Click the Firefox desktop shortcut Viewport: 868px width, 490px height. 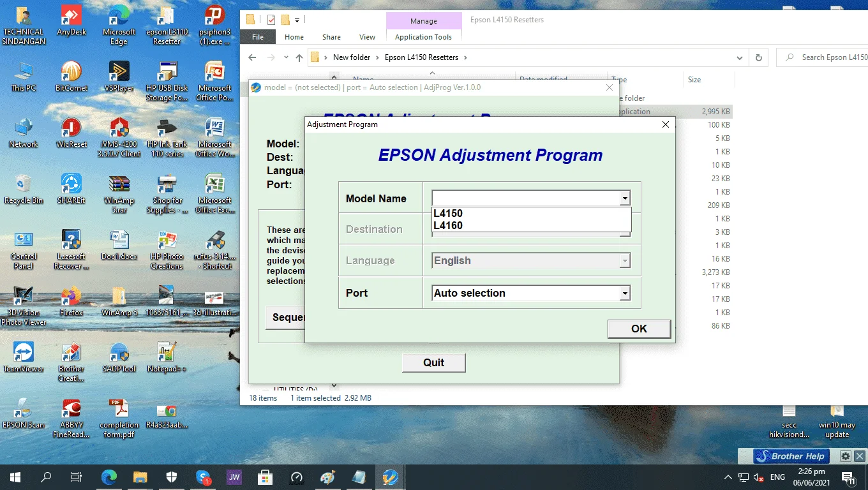point(71,302)
